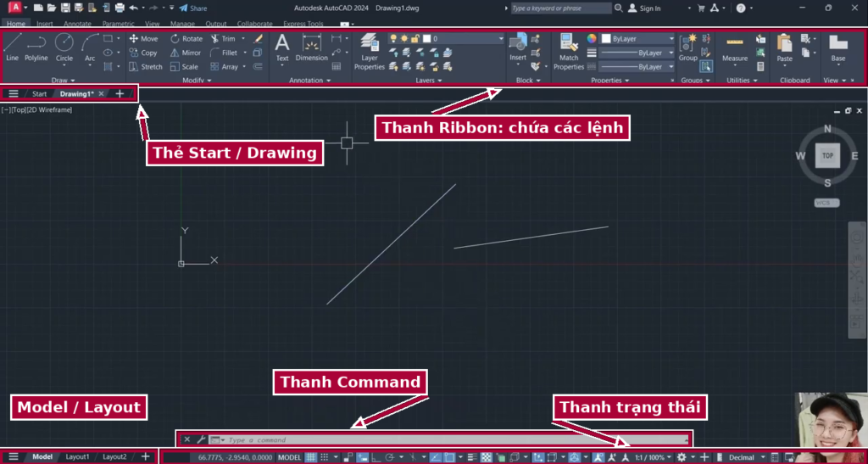
Task: Select the Text annotation tool
Action: [x=282, y=48]
